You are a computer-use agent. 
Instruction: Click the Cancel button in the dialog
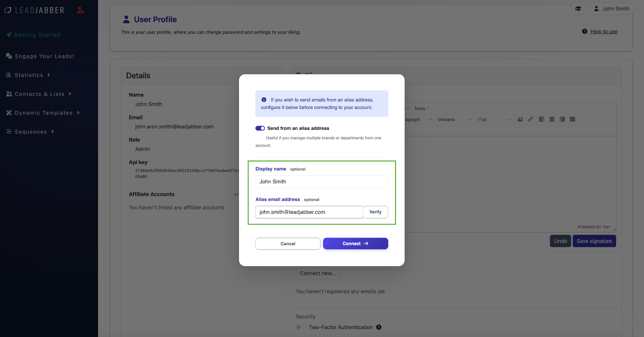[288, 244]
